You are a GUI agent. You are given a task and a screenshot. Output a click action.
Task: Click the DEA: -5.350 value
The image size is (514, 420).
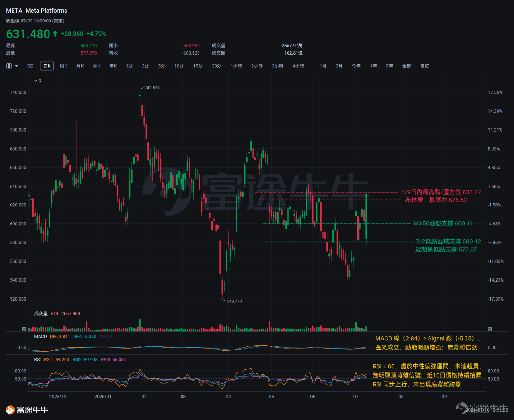(x=85, y=337)
